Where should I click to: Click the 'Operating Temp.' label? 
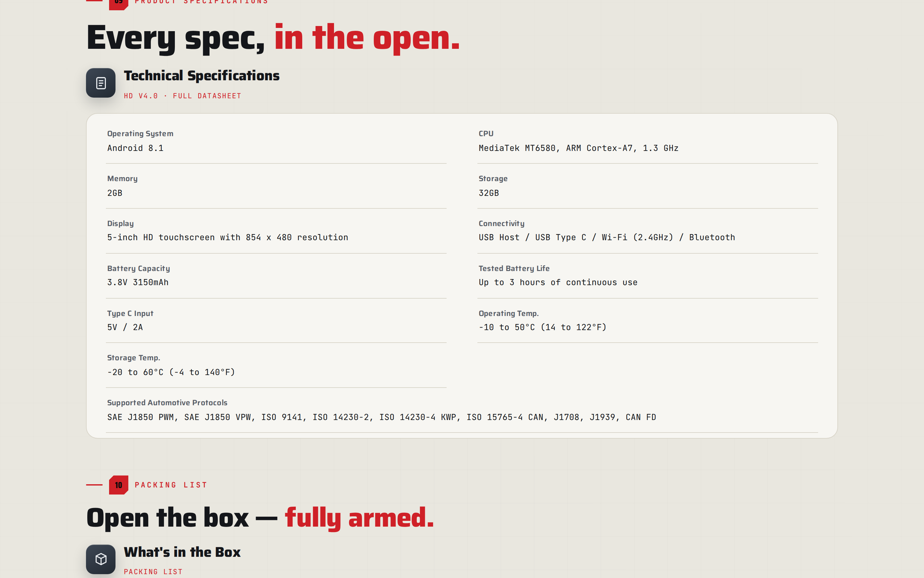pos(509,313)
